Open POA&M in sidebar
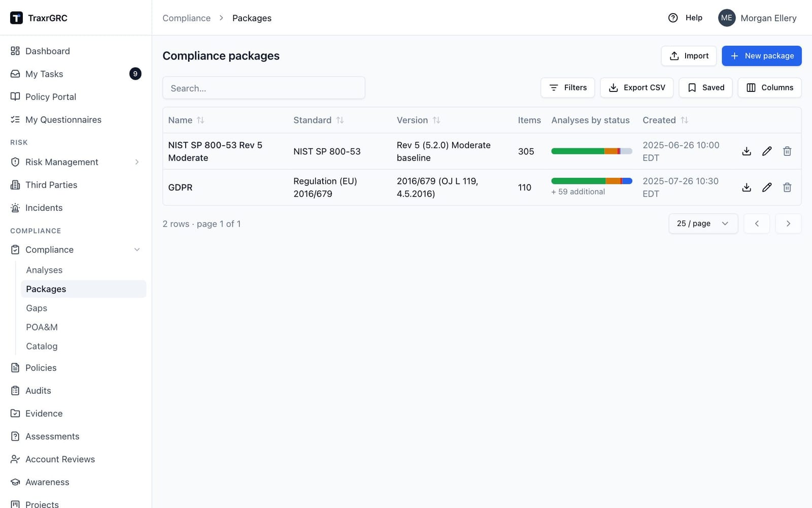 83,327
